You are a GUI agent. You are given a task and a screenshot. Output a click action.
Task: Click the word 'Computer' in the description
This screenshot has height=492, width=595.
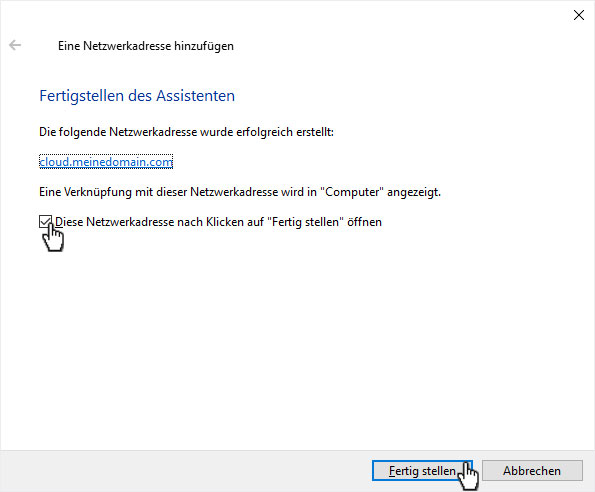pyautogui.click(x=353, y=192)
